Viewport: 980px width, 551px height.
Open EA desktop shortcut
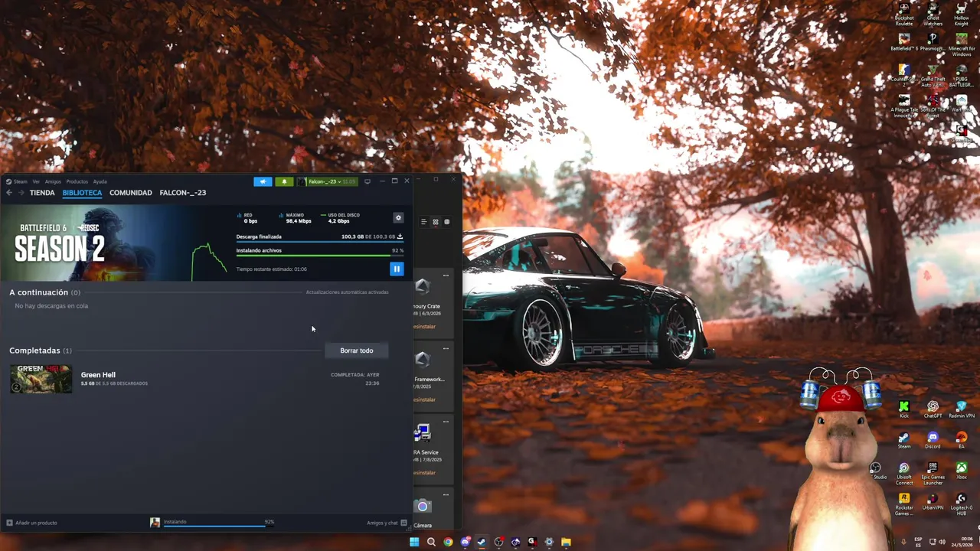pos(962,440)
